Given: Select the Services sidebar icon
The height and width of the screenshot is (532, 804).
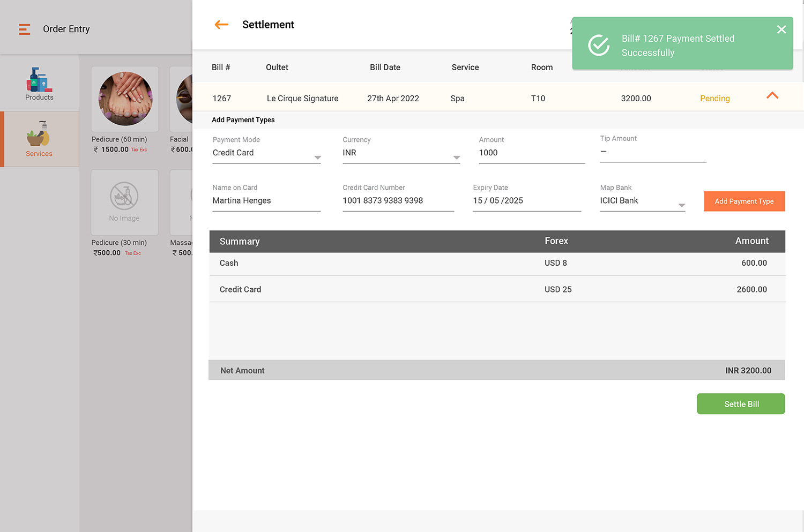Looking at the screenshot, I should [x=39, y=139].
